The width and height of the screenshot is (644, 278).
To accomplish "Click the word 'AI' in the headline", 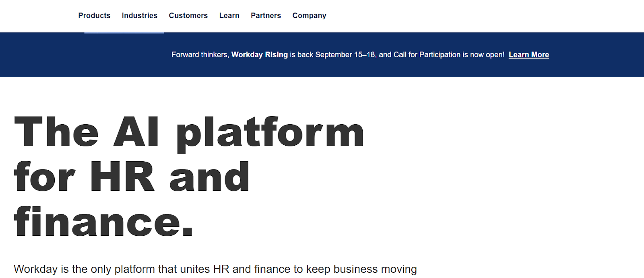I will (x=136, y=133).
